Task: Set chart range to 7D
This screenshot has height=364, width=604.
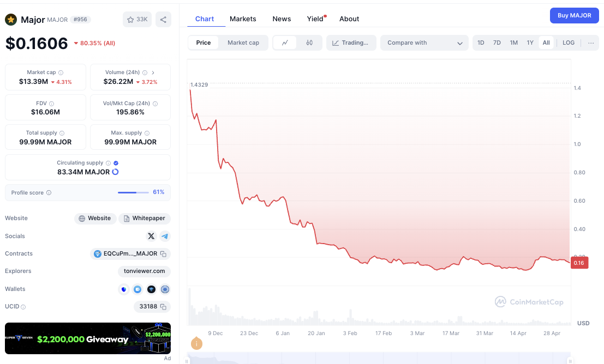Action: pyautogui.click(x=497, y=43)
